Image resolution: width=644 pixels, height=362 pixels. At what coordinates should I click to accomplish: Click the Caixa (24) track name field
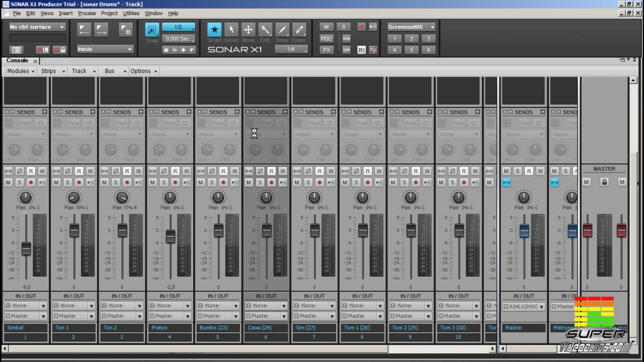266,327
